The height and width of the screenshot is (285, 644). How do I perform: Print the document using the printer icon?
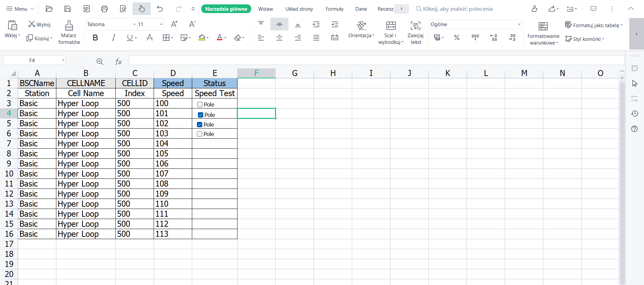point(105,9)
